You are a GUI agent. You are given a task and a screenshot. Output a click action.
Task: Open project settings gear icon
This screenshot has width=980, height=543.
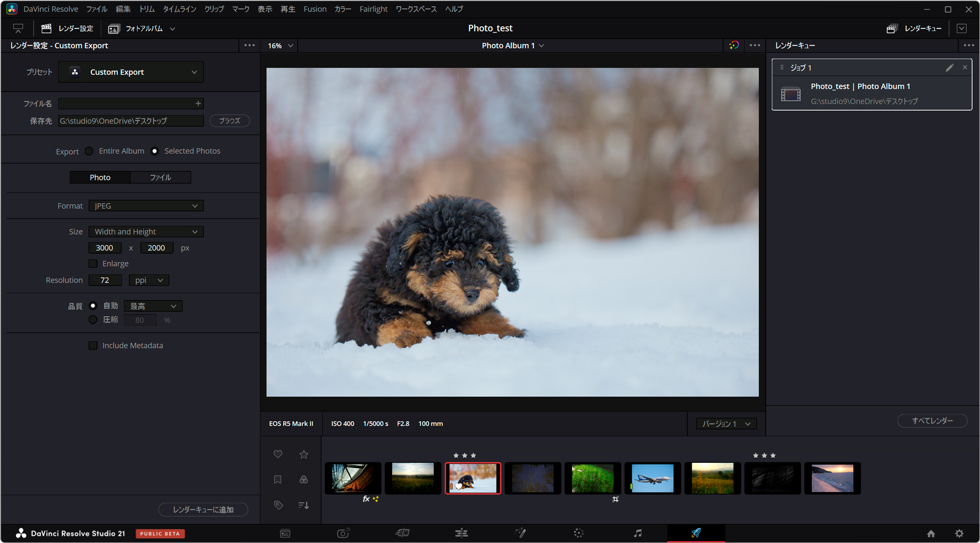(959, 533)
